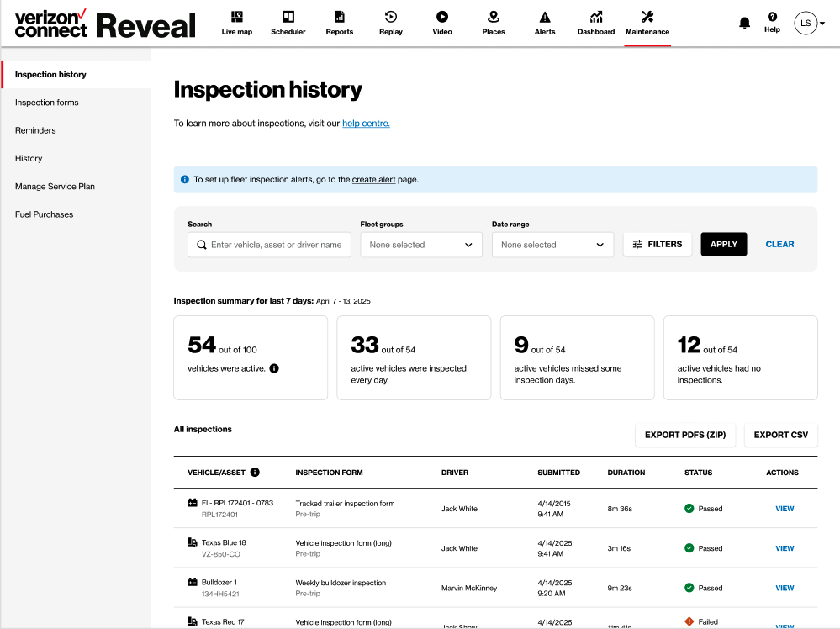Screen dimensions: 840x629
Task: Click trailer icon for FI - RPL172401 - 0783
Action: pyautogui.click(x=193, y=503)
